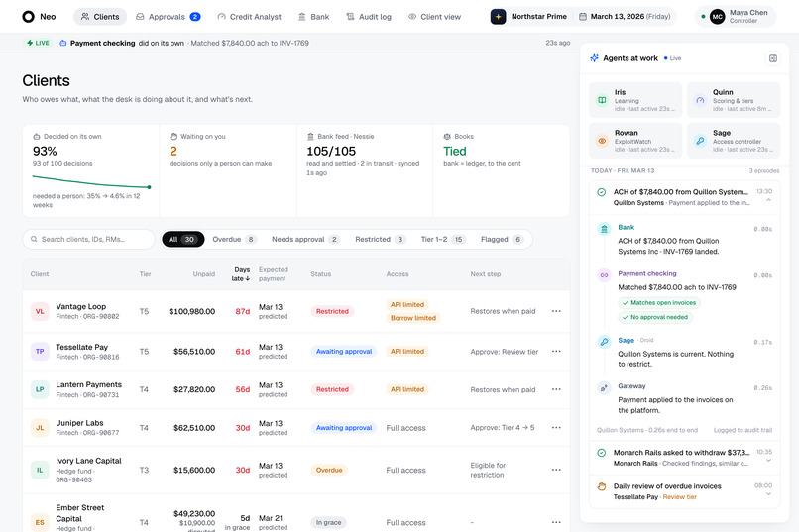The image size is (799, 532).
Task: Filter by Tier 1–2 clients
Action: pos(443,240)
